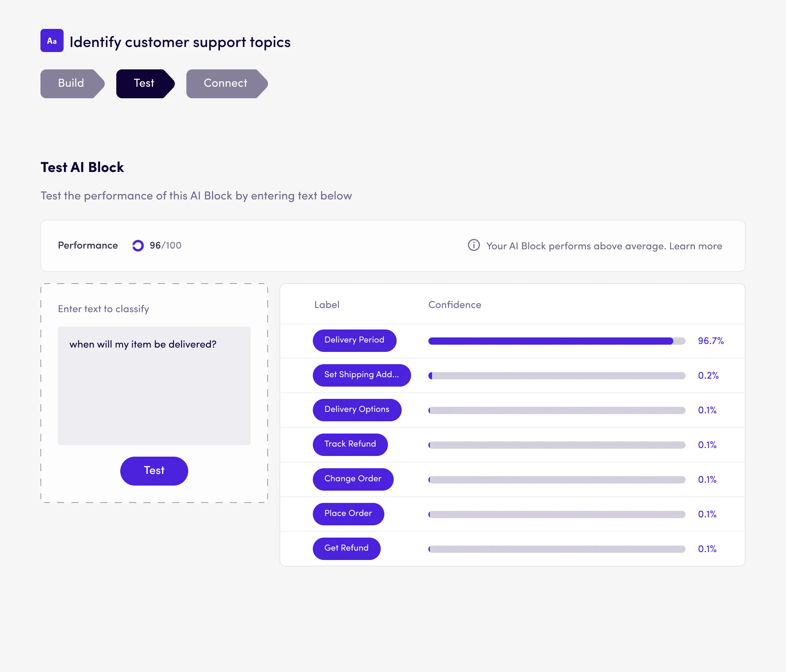Select the Set Shipping Add... label pill
The height and width of the screenshot is (672, 786).
point(361,375)
